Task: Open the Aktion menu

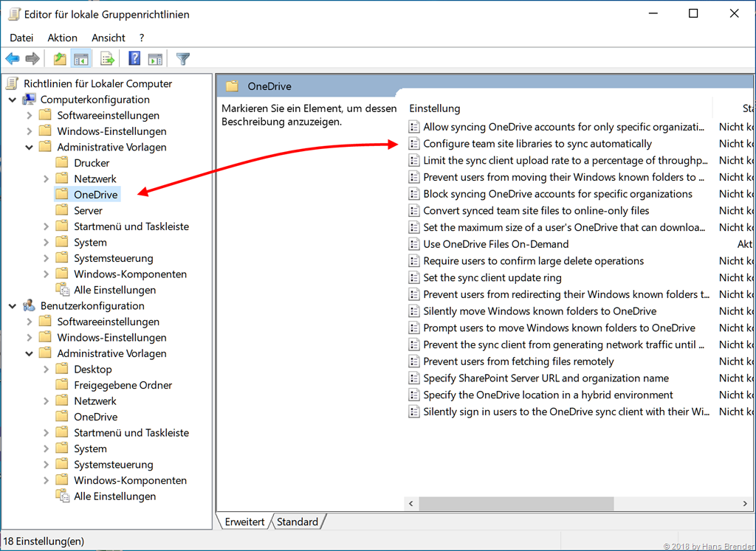Action: [x=62, y=38]
